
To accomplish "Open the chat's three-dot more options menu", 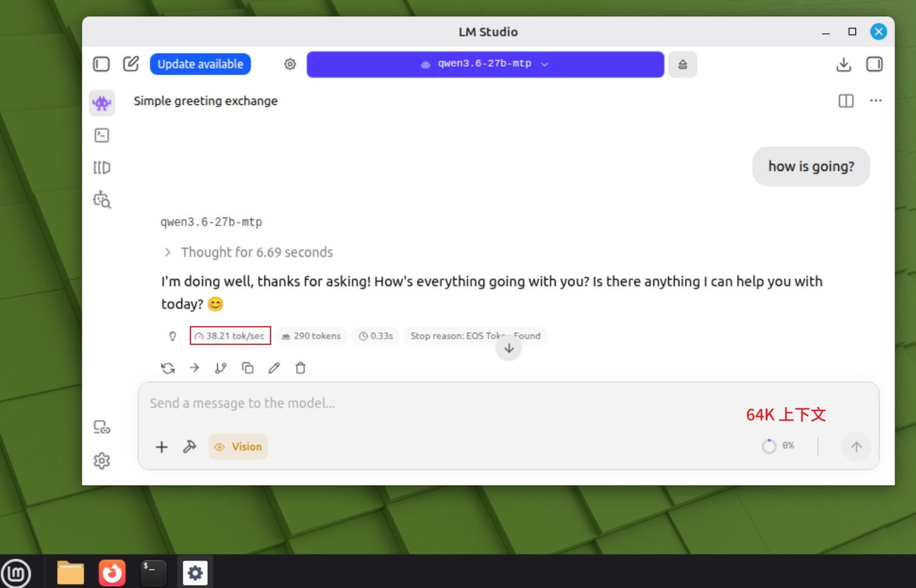I will tap(875, 101).
